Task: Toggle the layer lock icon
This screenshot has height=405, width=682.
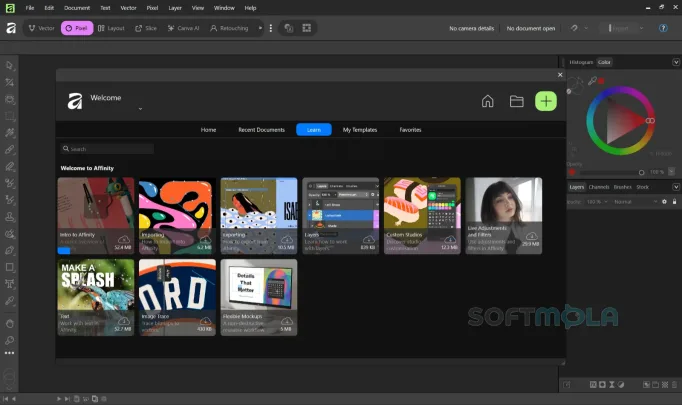Action: [674, 201]
